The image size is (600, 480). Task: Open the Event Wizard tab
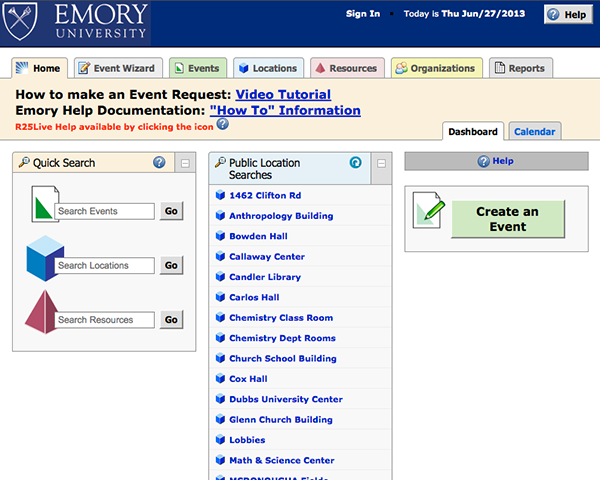tap(116, 69)
